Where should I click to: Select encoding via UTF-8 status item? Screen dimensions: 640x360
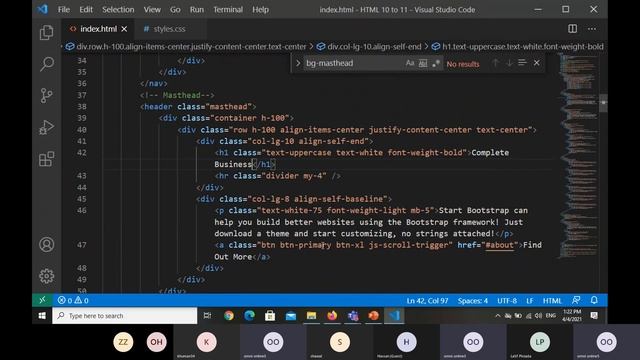coord(507,301)
